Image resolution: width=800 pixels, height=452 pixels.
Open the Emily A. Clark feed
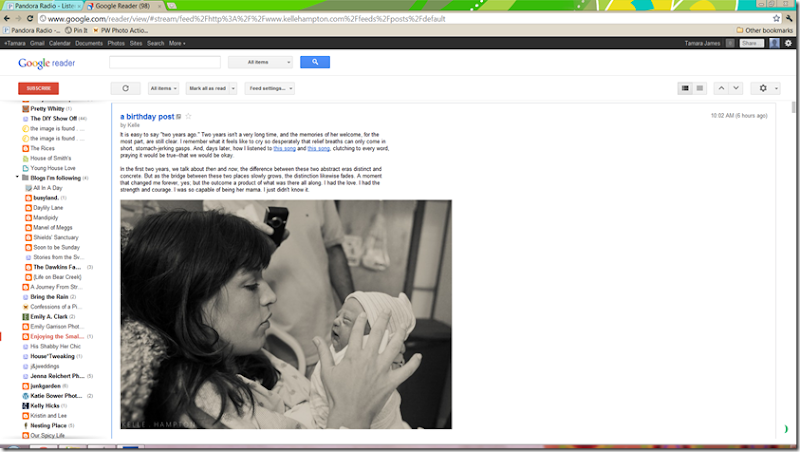pos(48,317)
